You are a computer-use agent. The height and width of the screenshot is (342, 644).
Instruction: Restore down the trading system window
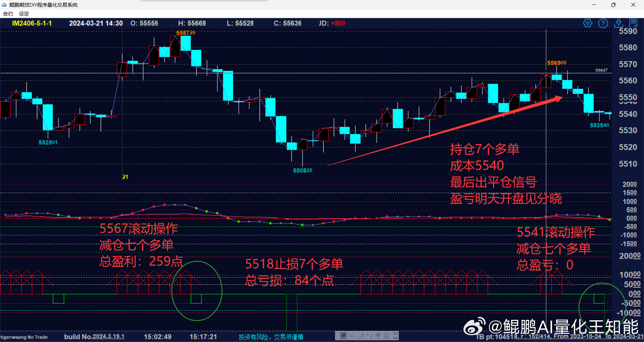pos(613,5)
